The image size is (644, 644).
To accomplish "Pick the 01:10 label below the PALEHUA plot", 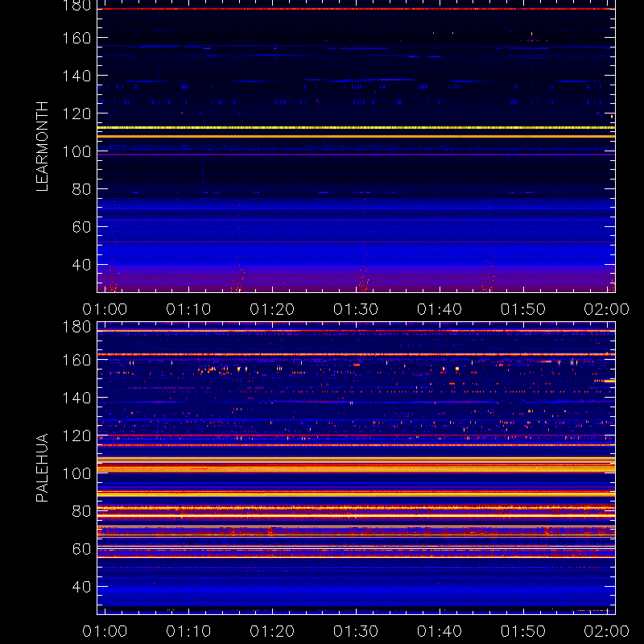I will pyautogui.click(x=188, y=631).
